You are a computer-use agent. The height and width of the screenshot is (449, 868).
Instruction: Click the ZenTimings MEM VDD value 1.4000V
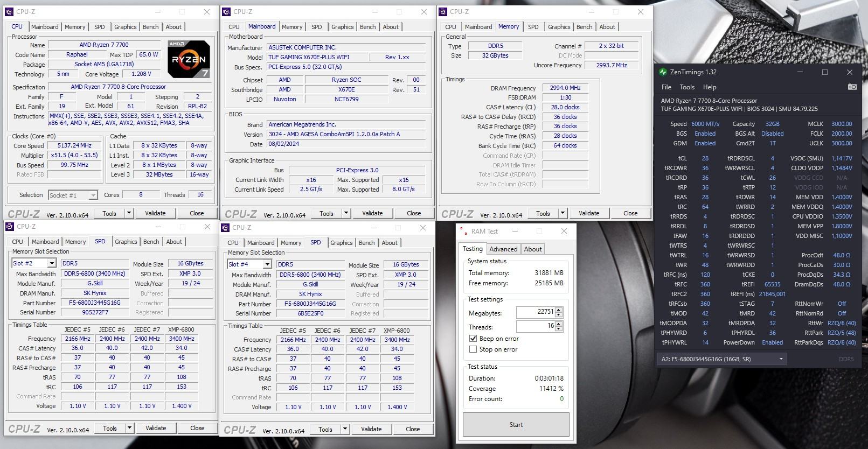(842, 197)
